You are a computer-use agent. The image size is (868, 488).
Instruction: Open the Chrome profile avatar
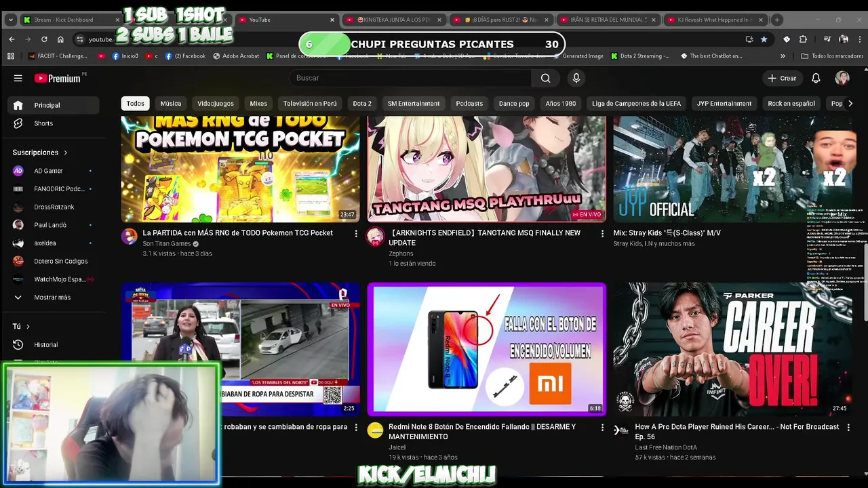coord(844,39)
